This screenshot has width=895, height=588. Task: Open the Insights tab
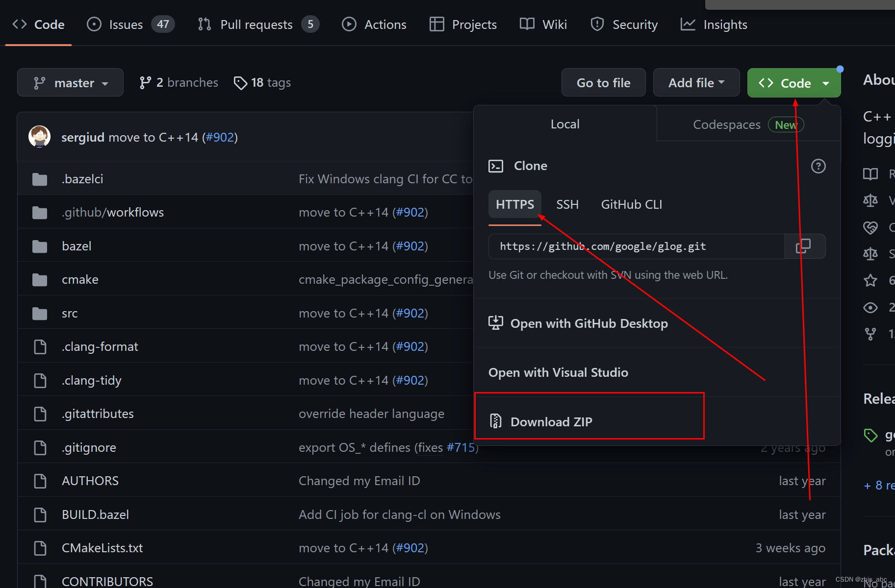coord(714,24)
